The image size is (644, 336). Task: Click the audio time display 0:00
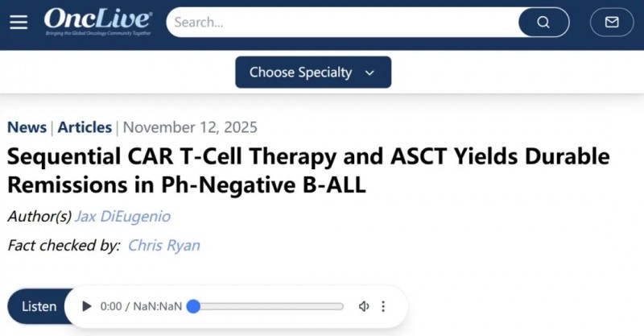(110, 306)
